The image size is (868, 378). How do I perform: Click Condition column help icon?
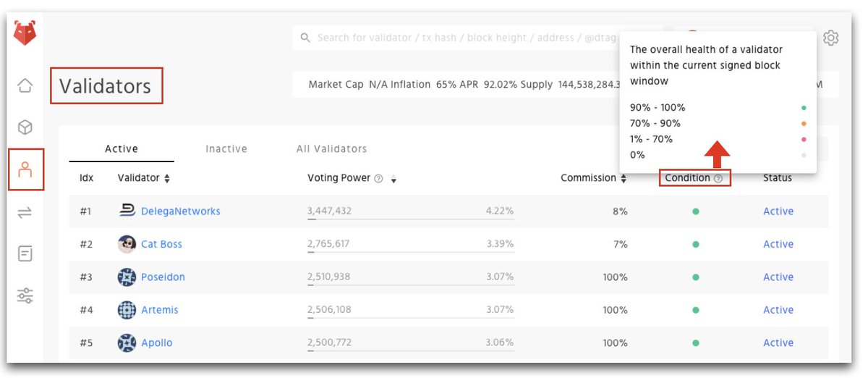coord(718,178)
